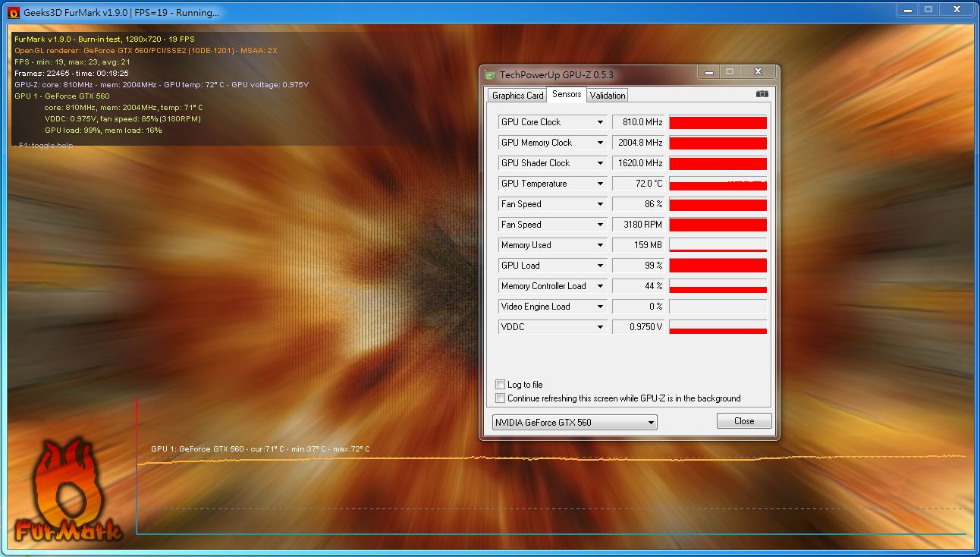Click the GPU-Z screenshot camera icon
The width and height of the screenshot is (980, 557).
pos(762,94)
